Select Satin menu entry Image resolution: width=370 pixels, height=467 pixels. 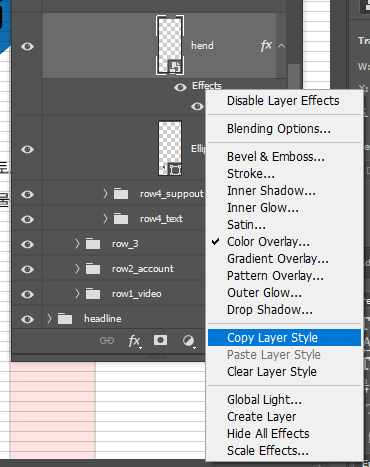tap(284, 225)
